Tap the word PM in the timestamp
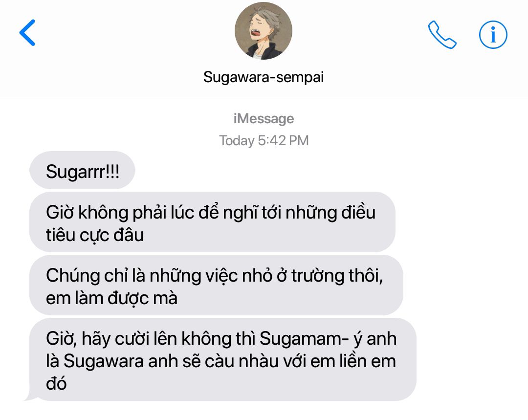Image resolution: width=528 pixels, height=420 pixels. pyautogui.click(x=299, y=140)
